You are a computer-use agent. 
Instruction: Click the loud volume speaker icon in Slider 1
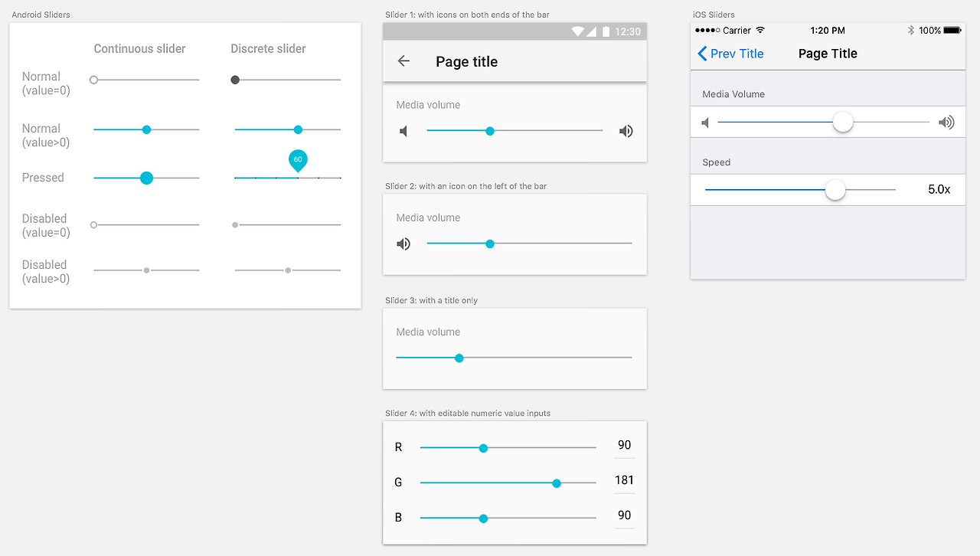626,131
